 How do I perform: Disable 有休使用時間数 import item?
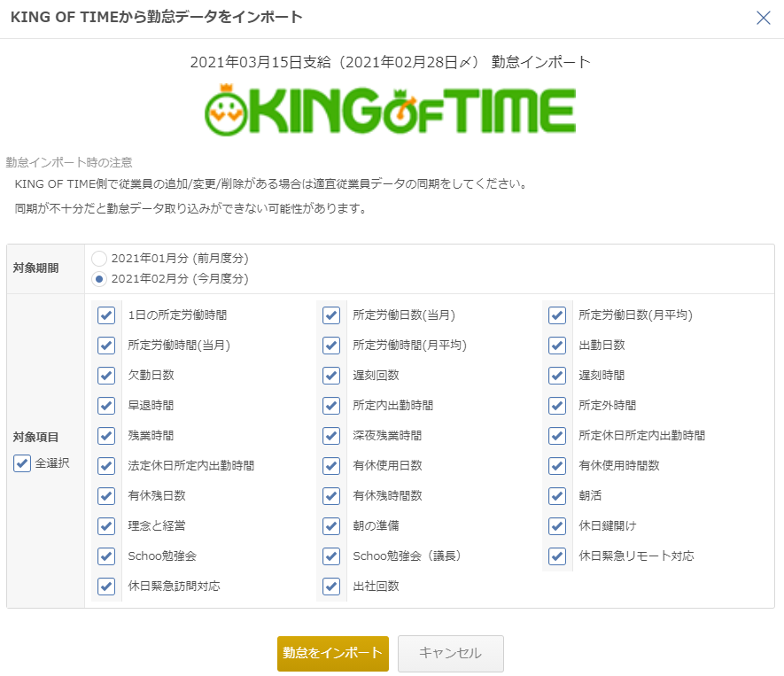point(557,466)
